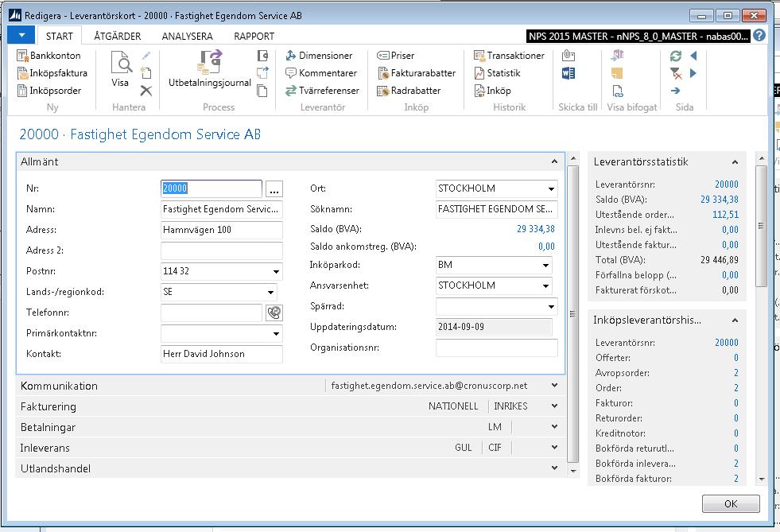Click the Visa view icon
The height and width of the screenshot is (532, 780).
(x=120, y=70)
